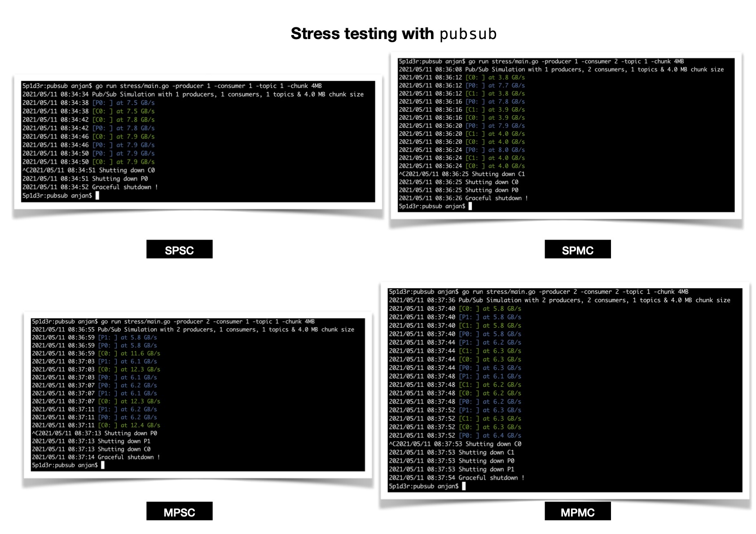Viewport: 756px width, 534px height.
Task: Click 08:36:12 [C0: ] at 3.8 GB/s
Action: click(x=462, y=78)
